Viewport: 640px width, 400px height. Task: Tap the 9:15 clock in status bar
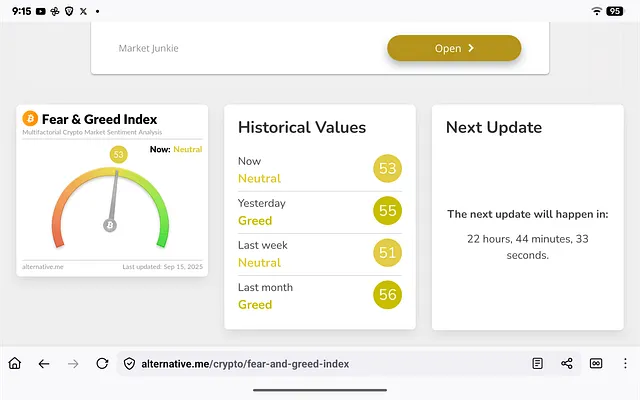(22, 11)
